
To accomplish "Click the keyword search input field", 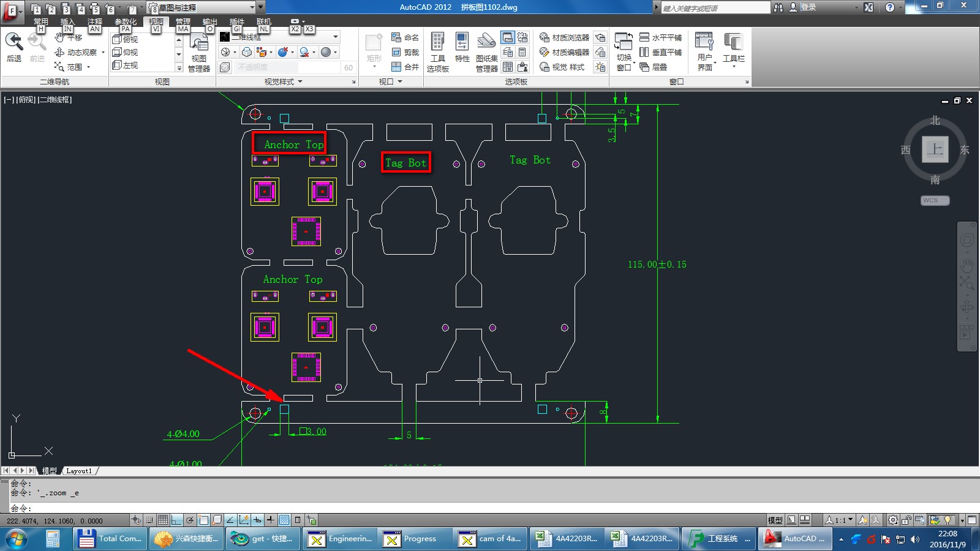I will pos(715,8).
